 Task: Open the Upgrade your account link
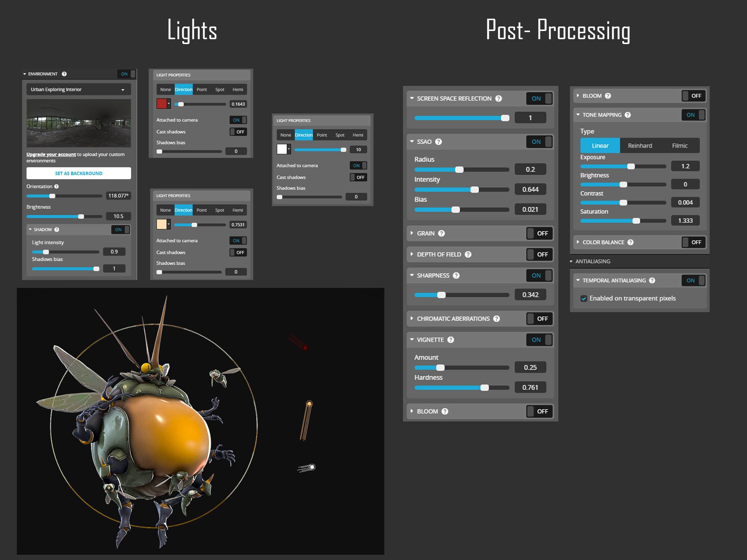pyautogui.click(x=51, y=155)
